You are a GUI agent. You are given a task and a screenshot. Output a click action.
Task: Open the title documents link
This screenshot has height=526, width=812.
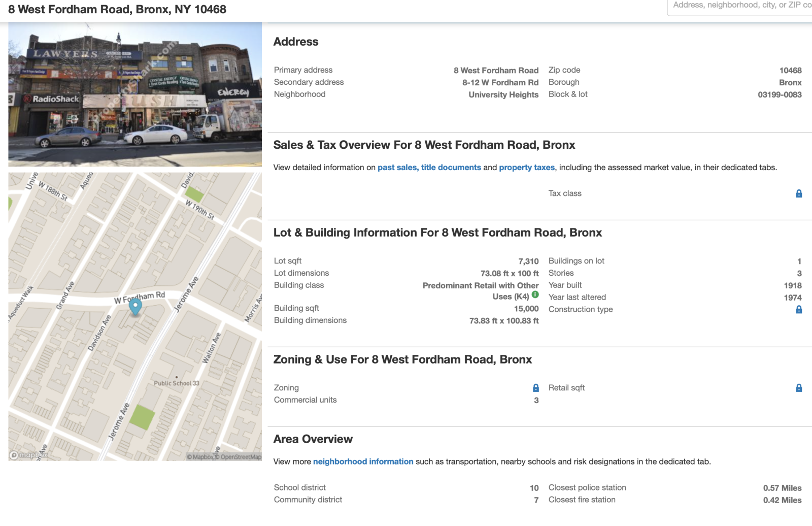451,168
